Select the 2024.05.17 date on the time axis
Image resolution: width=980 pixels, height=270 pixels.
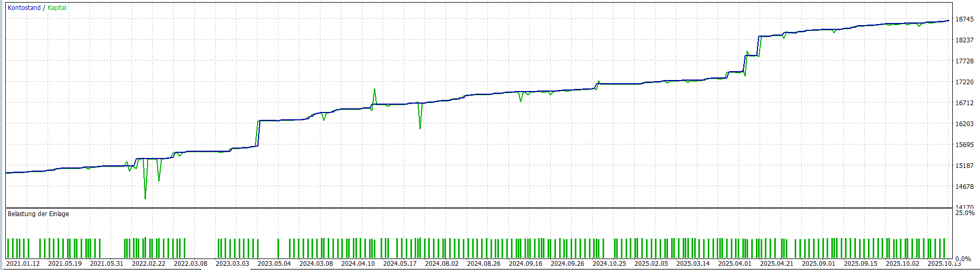coord(400,264)
